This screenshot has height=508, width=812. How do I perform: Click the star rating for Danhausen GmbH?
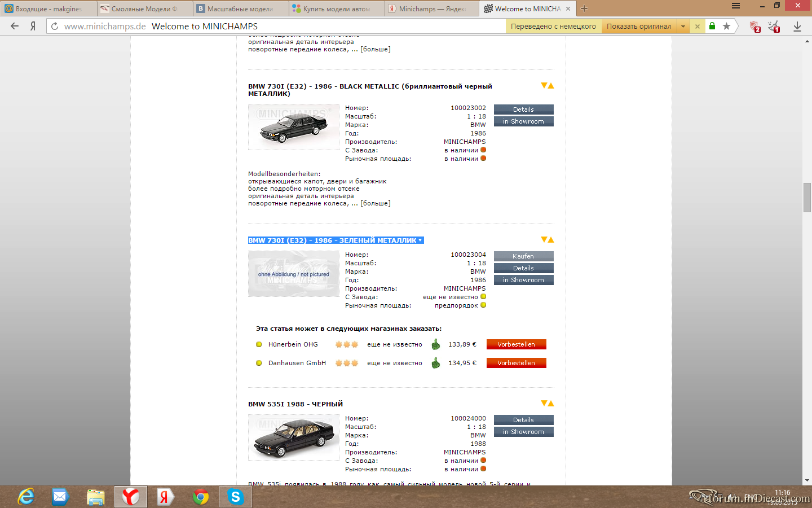[x=347, y=363]
